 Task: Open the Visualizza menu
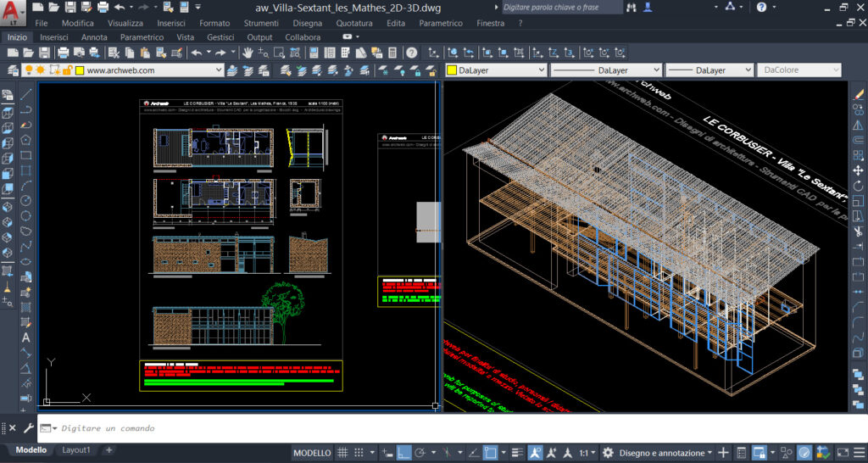(x=125, y=23)
